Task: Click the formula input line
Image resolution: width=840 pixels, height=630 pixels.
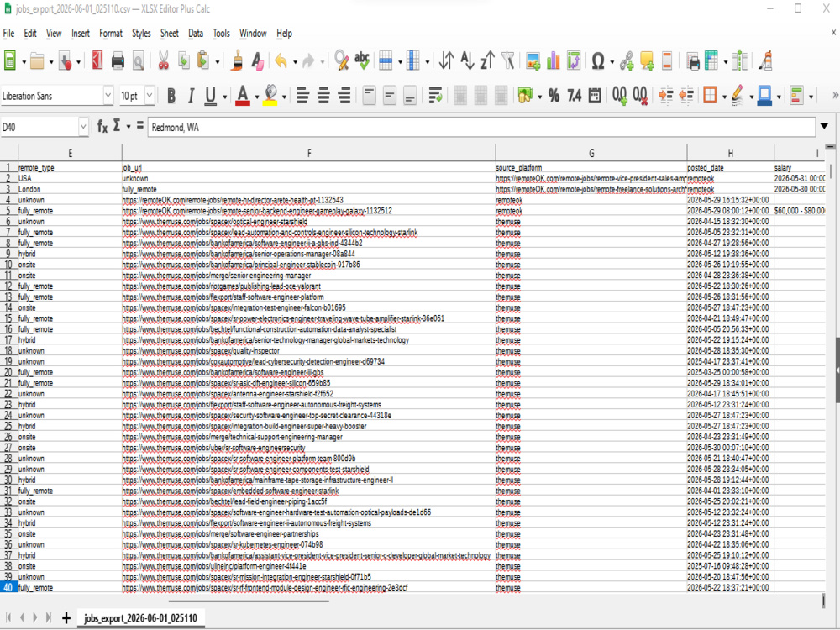Action: click(x=481, y=127)
